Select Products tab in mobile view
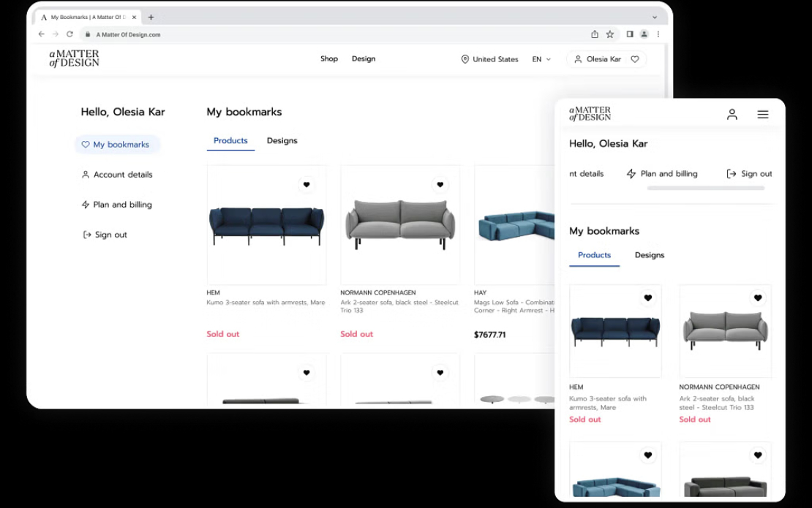This screenshot has width=812, height=508. point(595,255)
